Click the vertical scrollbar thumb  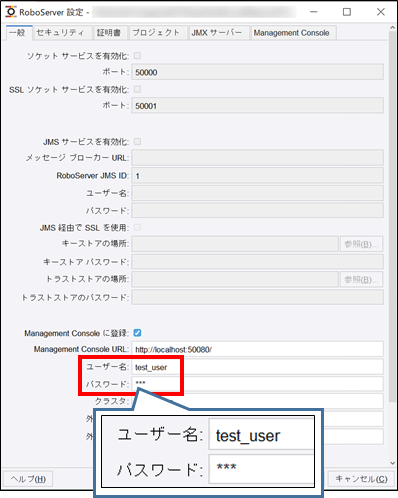[x=393, y=217]
